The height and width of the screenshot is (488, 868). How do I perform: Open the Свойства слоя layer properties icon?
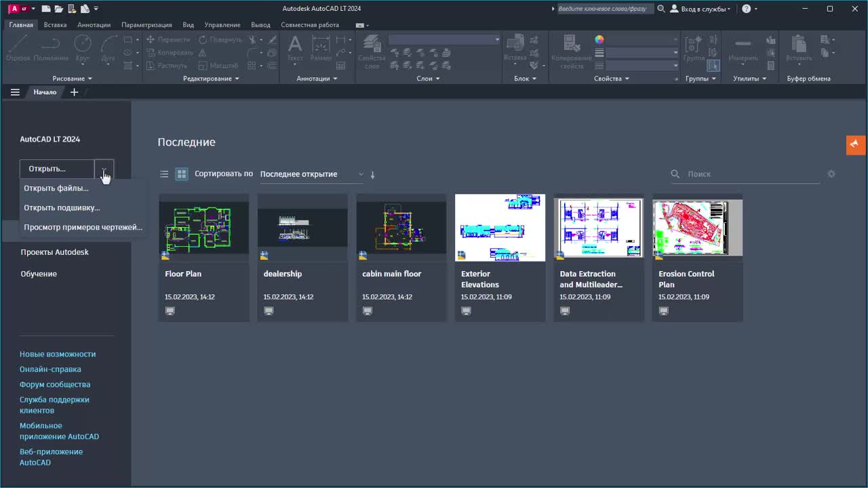point(372,52)
